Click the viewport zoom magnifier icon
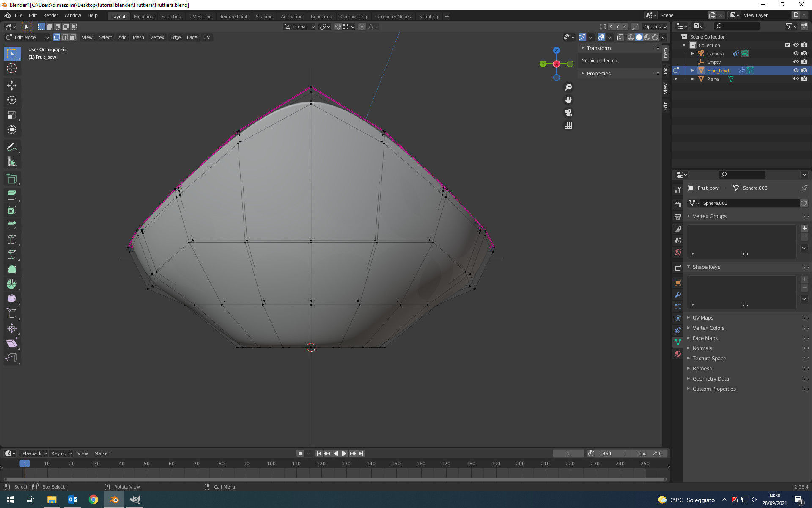This screenshot has width=812, height=508. click(568, 87)
